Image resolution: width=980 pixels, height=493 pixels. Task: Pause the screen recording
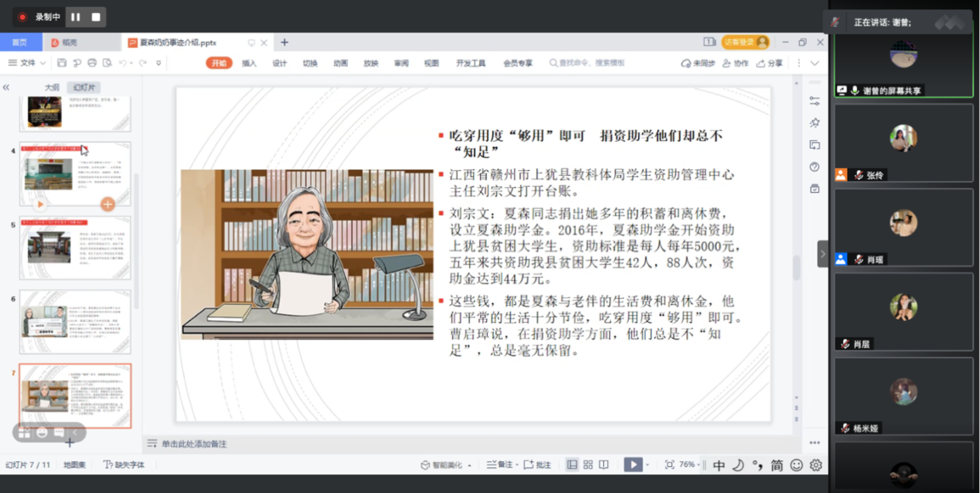click(75, 17)
